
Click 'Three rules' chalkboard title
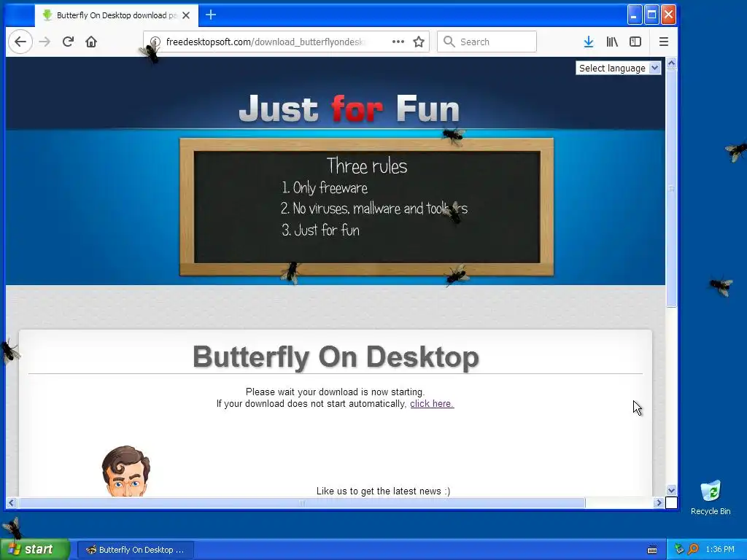pyautogui.click(x=367, y=166)
